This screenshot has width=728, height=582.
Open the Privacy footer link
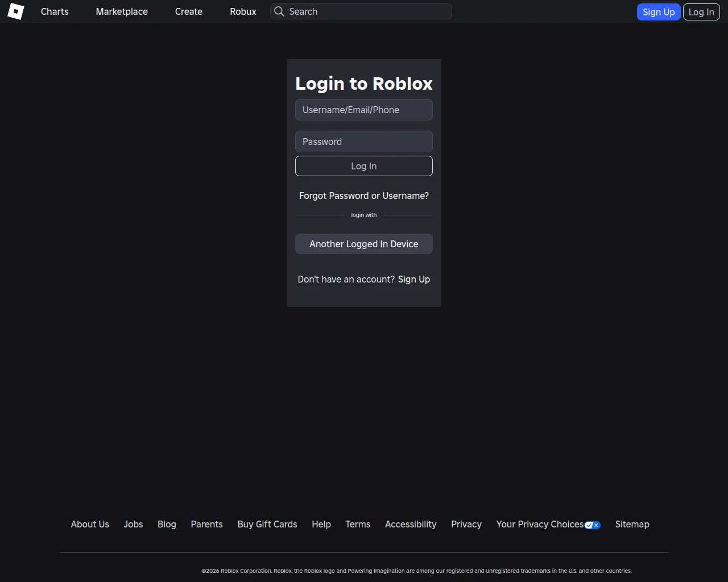point(466,524)
